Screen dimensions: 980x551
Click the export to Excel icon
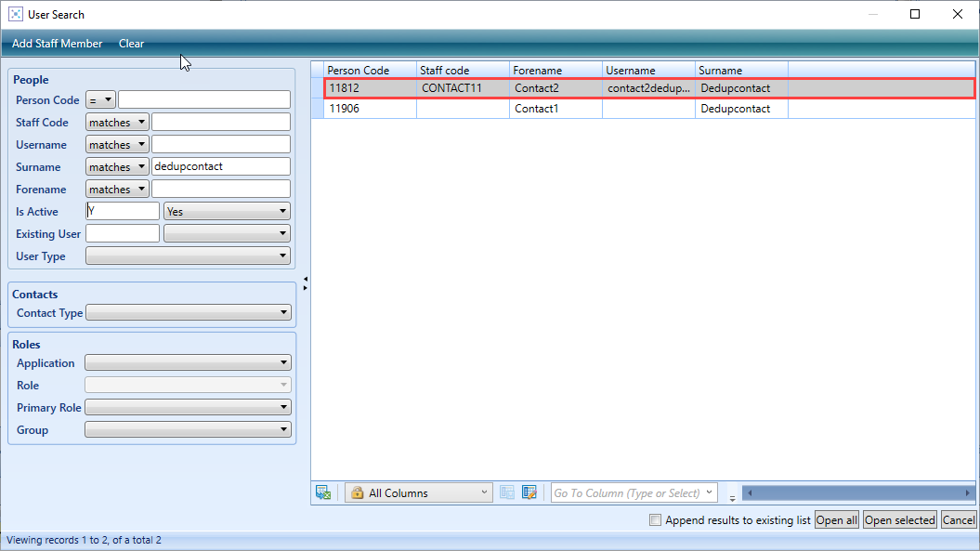coord(322,492)
